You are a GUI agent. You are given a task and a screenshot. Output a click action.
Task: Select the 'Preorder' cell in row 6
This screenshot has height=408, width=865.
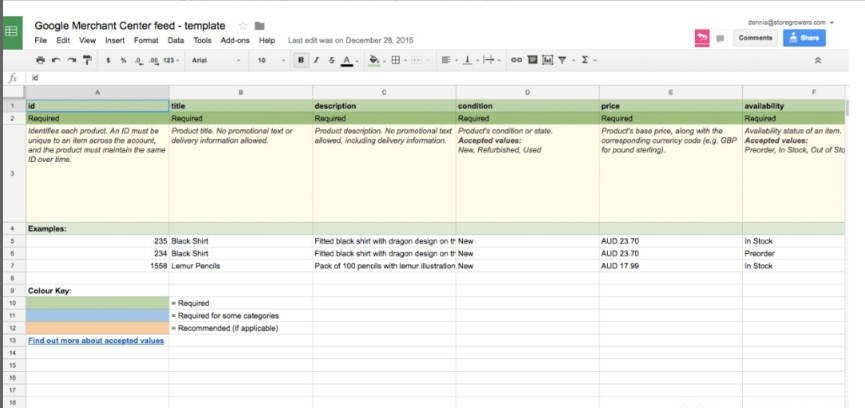click(794, 254)
